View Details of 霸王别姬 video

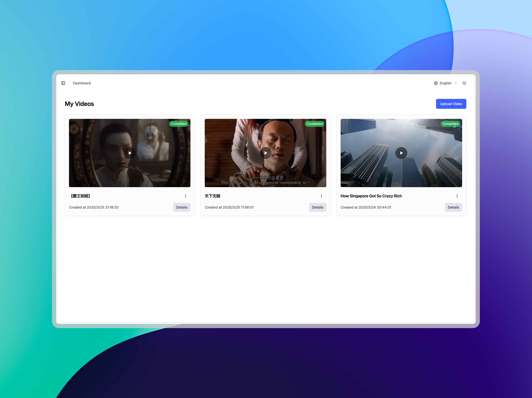tap(182, 207)
